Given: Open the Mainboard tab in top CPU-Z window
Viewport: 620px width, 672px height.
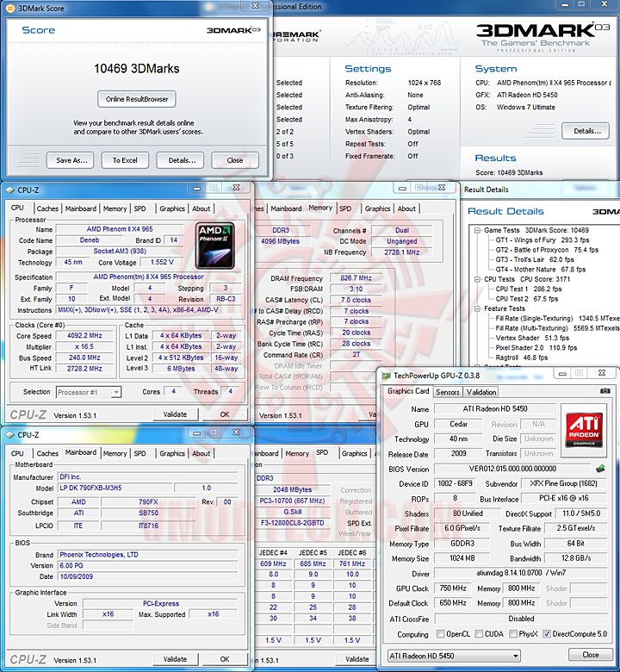Looking at the screenshot, I should click(x=81, y=208).
